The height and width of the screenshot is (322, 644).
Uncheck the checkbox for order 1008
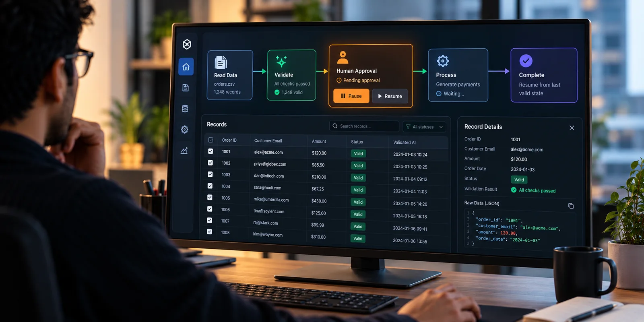pos(209,232)
